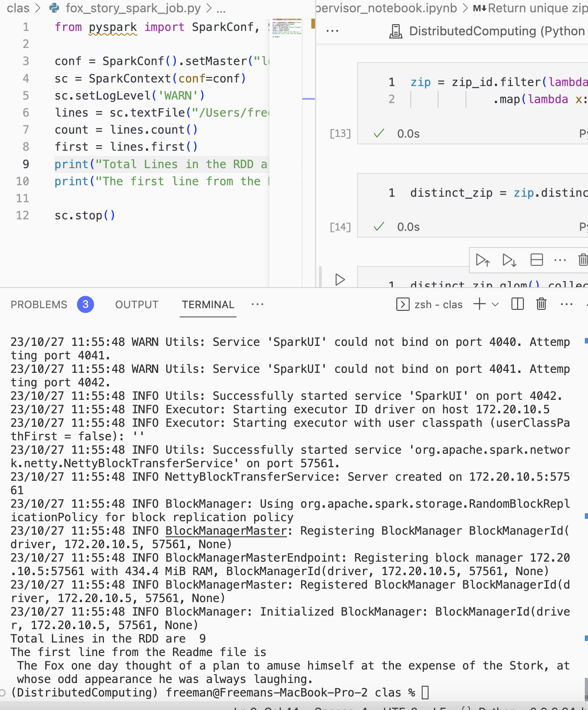
Task: Click Execute Cell and Below icon
Action: click(x=509, y=260)
